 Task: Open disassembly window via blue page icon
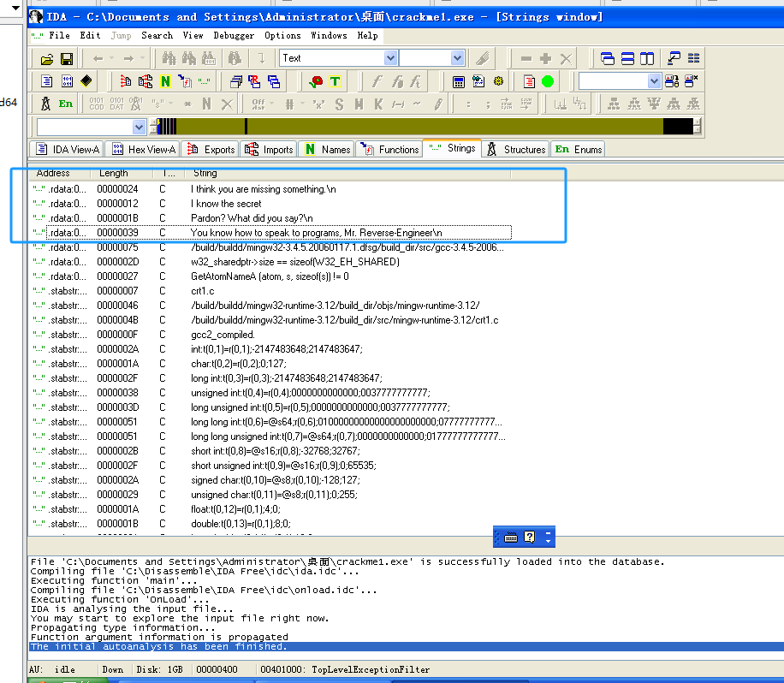[46, 81]
